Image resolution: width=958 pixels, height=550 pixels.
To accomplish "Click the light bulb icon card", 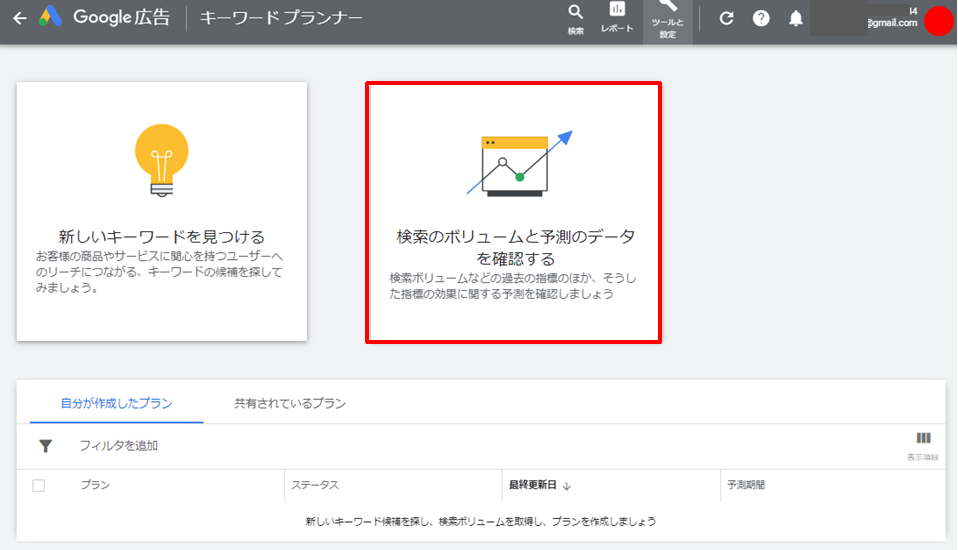I will pos(162,160).
